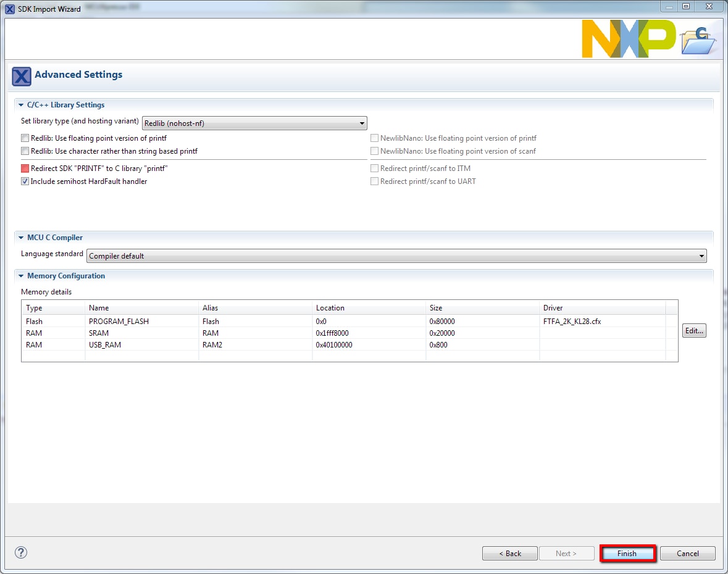Image resolution: width=728 pixels, height=574 pixels.
Task: Open the library type dropdown showing Redlib (nohost-nf)
Action: 362,123
